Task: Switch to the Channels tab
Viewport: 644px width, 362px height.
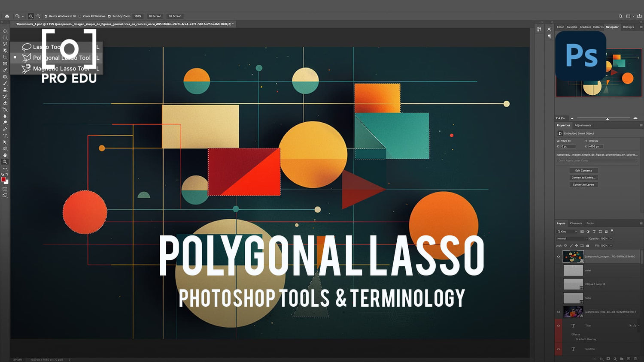Action: (576, 223)
